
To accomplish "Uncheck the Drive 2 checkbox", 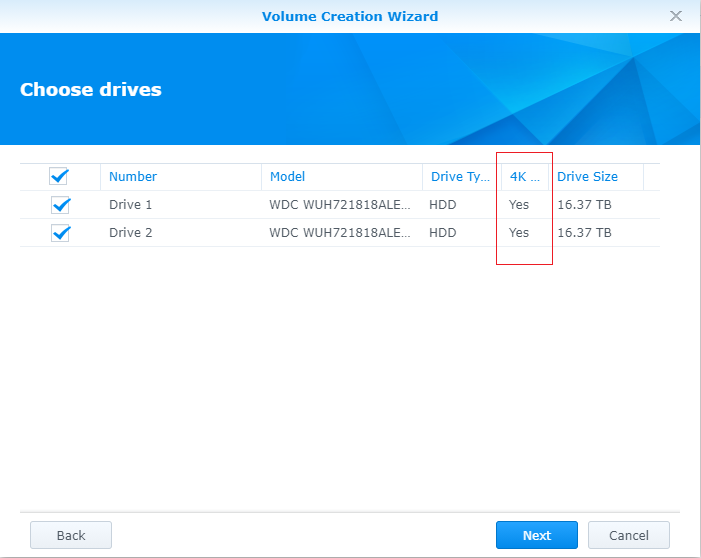I will click(x=60, y=233).
